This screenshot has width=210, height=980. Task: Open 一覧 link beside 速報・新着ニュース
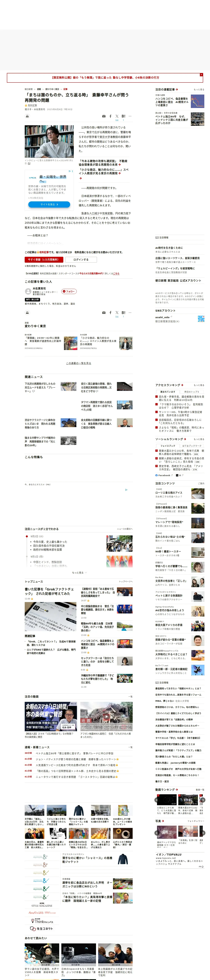pos(130,747)
